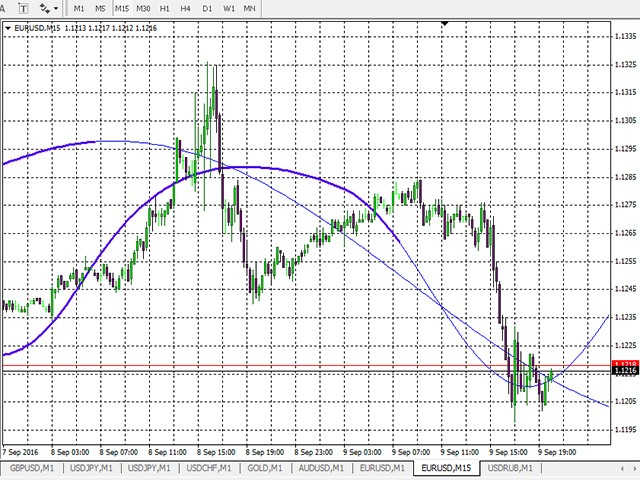Click the '7 Sep 2016' date label
640x480 pixels.
pyautogui.click(x=20, y=452)
